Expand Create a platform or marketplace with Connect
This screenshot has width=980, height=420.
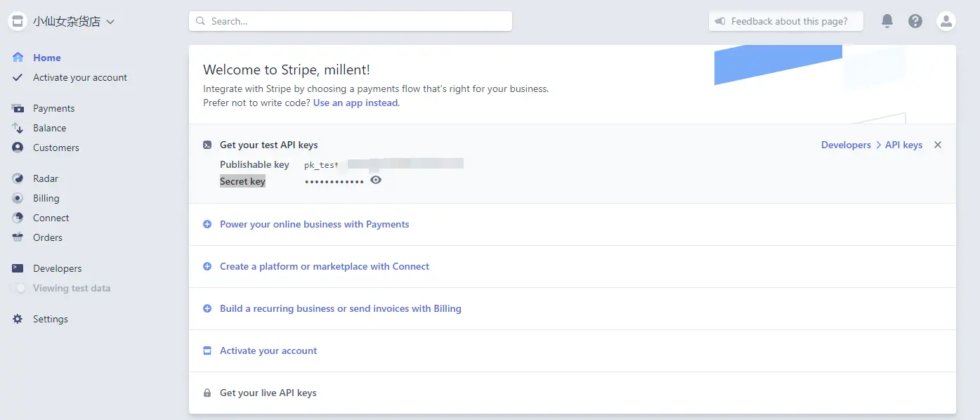(325, 266)
